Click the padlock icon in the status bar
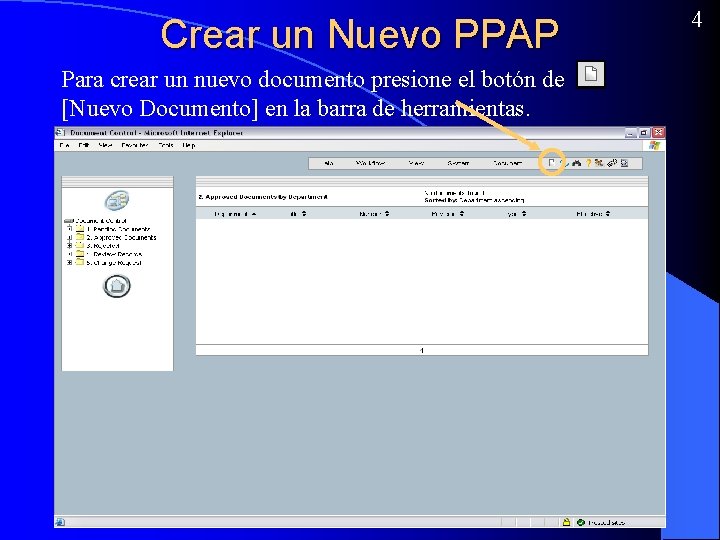This screenshot has width=720, height=540. click(x=566, y=522)
